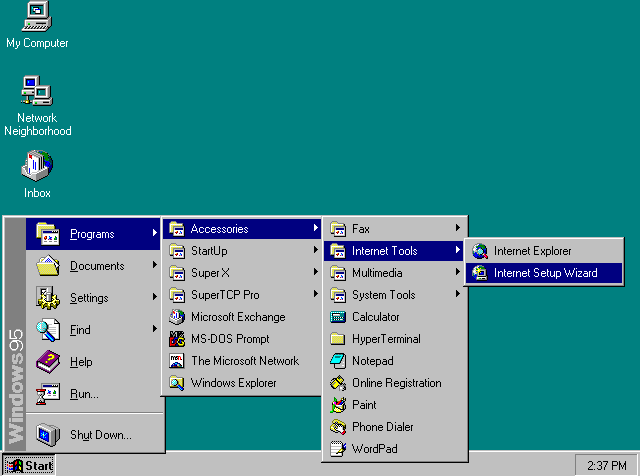Open the Fax menu item

click(x=394, y=229)
